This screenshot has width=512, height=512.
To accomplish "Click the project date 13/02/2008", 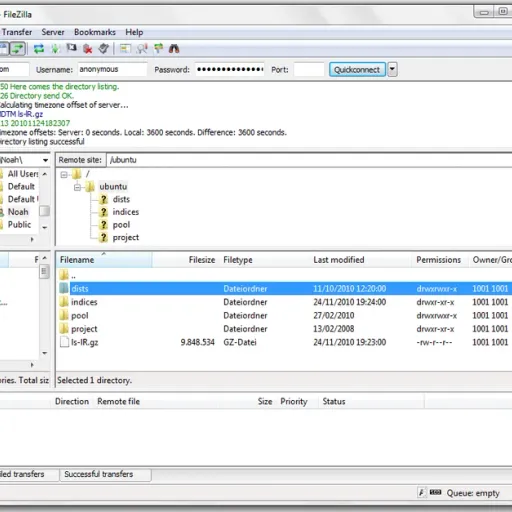I will (x=334, y=329).
